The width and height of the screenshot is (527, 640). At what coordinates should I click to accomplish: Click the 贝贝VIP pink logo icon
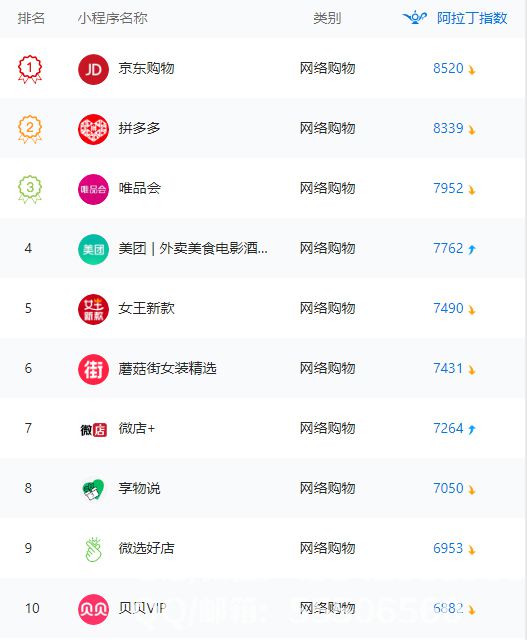[x=93, y=609]
